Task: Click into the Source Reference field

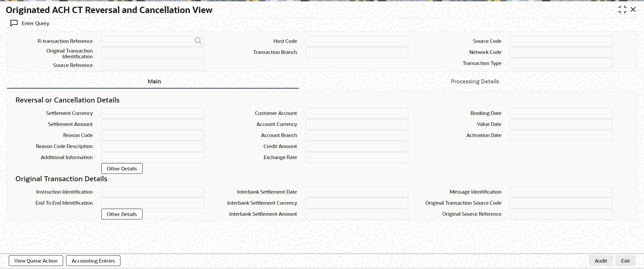Action: click(x=153, y=65)
